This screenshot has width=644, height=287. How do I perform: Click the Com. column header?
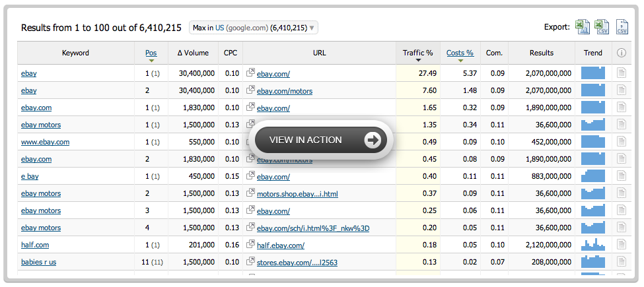(x=494, y=53)
